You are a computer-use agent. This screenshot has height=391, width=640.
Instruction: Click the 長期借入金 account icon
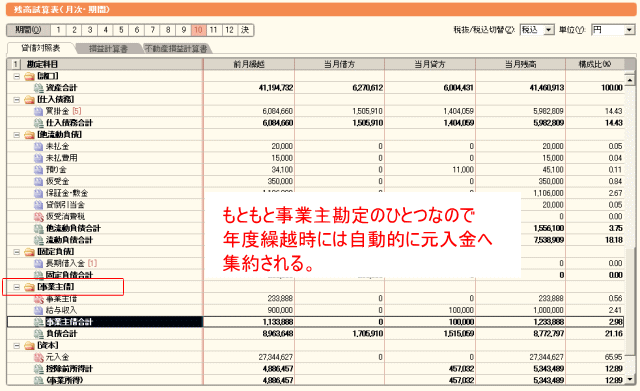pyautogui.click(x=39, y=264)
